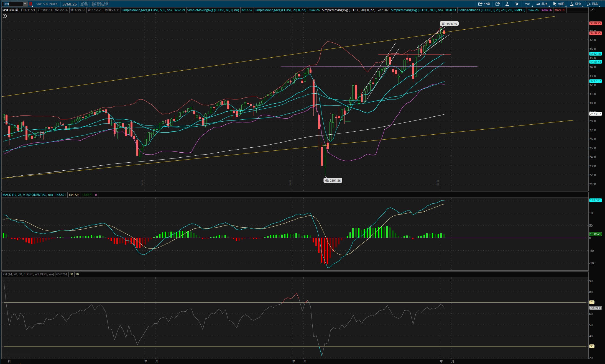The height and width of the screenshot is (364, 605).
Task: Click the cyan 3237.57 price axis tag
Action: point(595,81)
